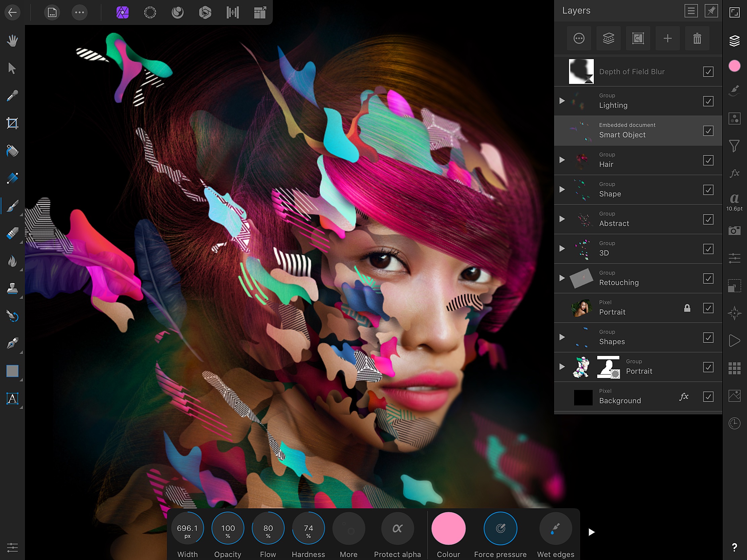Open the History clock studio
The image size is (747, 560).
pos(735,423)
